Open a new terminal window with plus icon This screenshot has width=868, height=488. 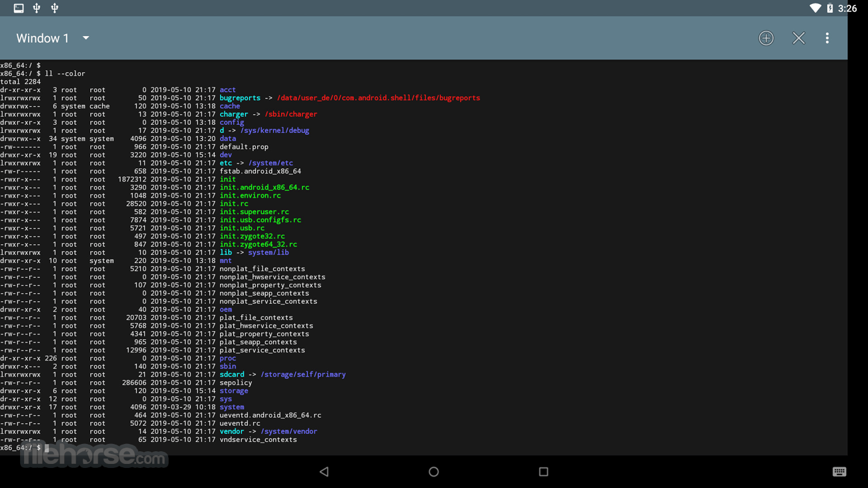(x=766, y=38)
